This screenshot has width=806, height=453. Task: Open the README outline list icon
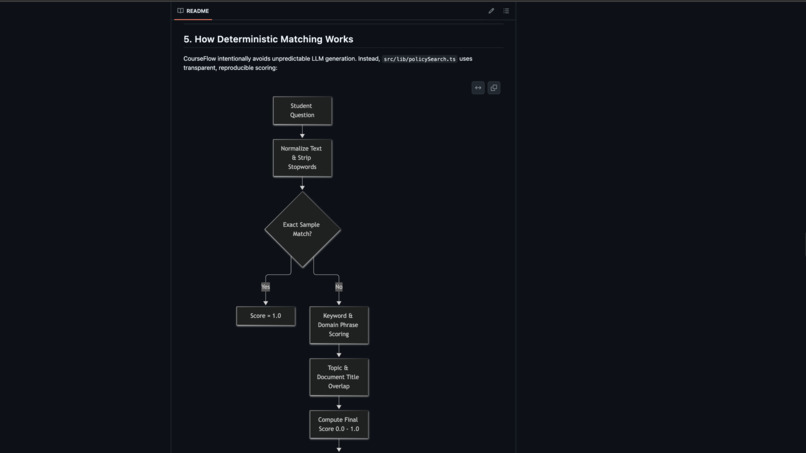tap(506, 11)
